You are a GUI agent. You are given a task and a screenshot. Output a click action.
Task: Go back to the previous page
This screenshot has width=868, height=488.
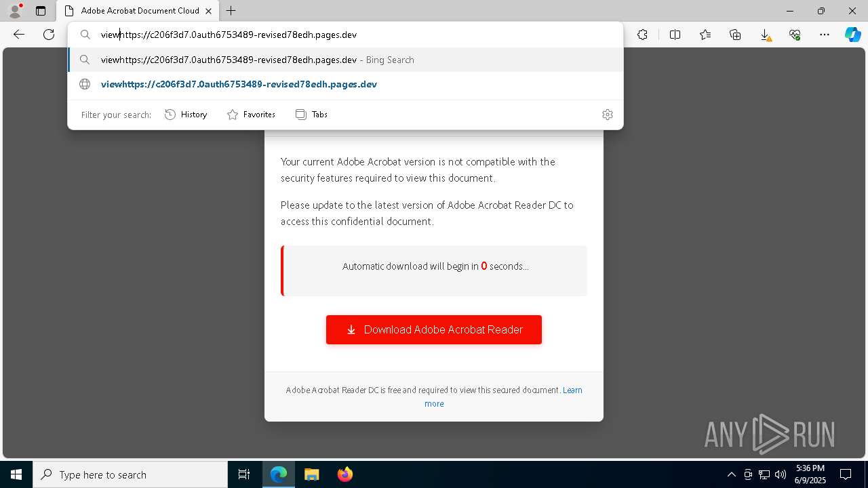click(x=19, y=35)
